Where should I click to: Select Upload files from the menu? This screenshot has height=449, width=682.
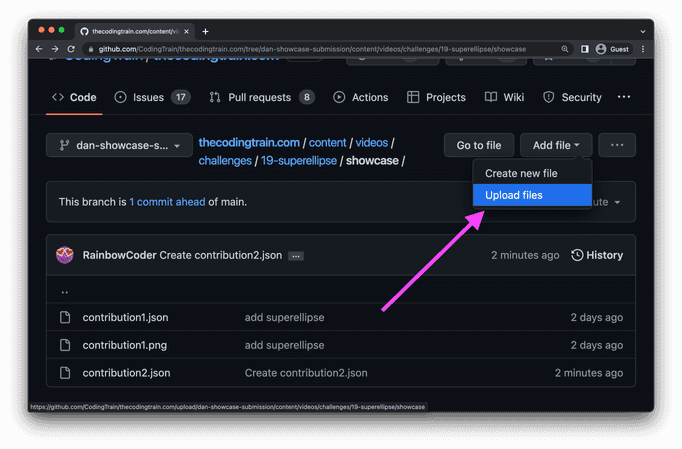pos(514,195)
